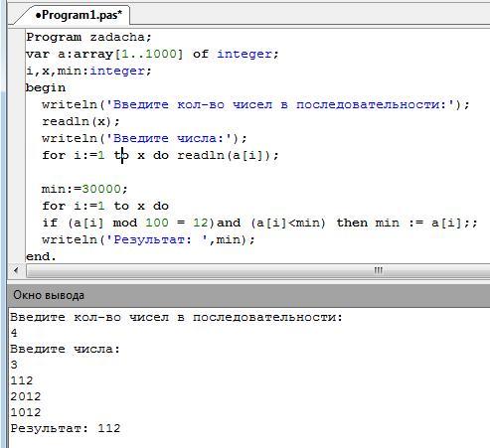Image resolution: width=490 pixels, height=448 pixels.
Task: Click the left arrow of horizontal scrollbar
Action: tap(16, 270)
